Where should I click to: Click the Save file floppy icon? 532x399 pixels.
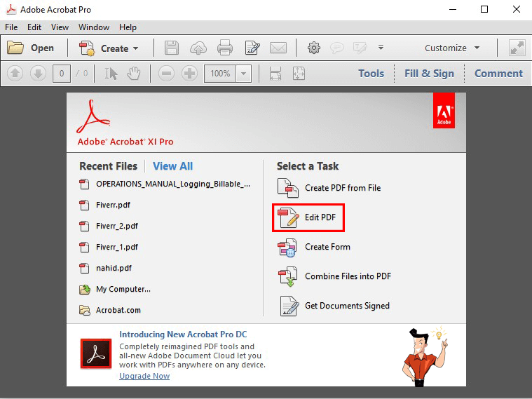coord(172,48)
